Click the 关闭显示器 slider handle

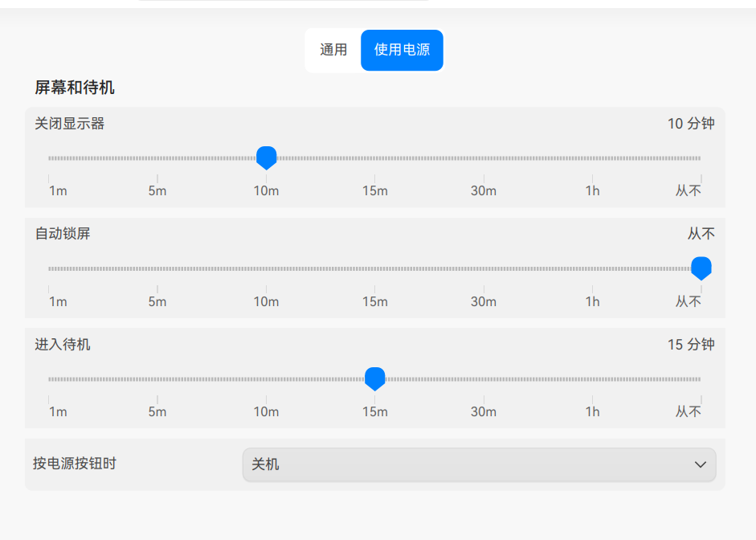(x=266, y=158)
